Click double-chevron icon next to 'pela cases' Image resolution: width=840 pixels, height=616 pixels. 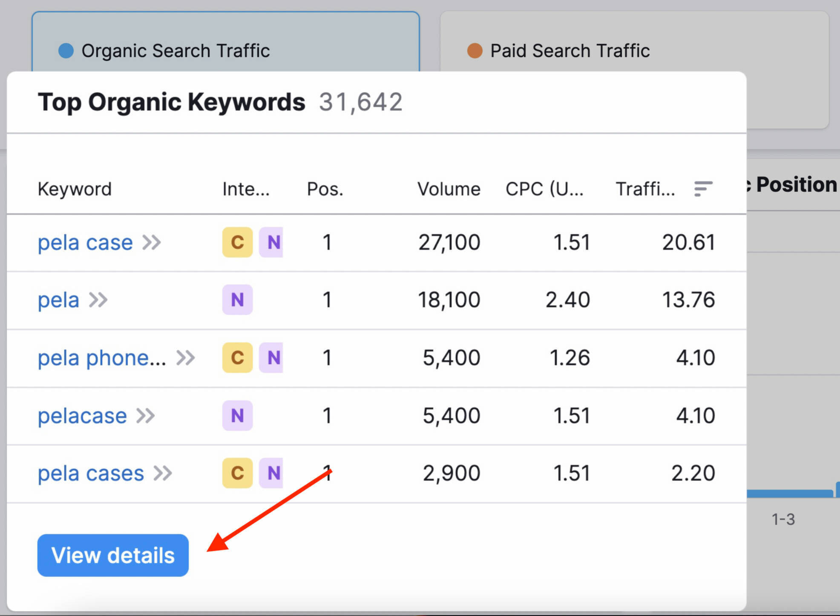click(163, 473)
